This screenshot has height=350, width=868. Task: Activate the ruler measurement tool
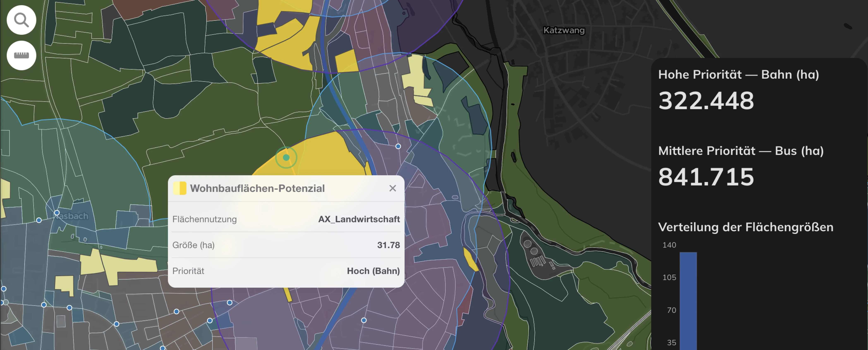[x=22, y=55]
